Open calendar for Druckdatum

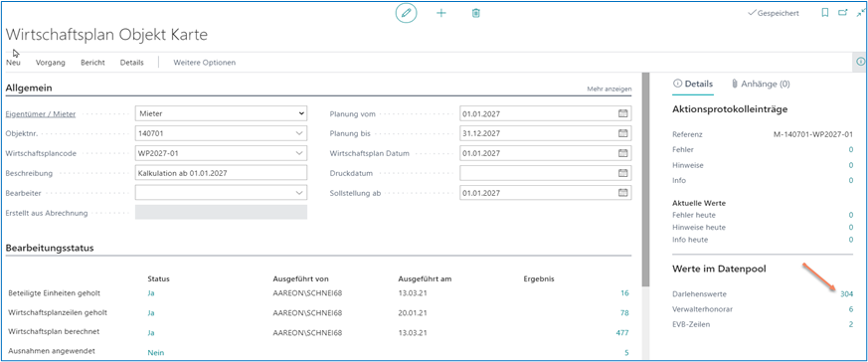(x=622, y=173)
